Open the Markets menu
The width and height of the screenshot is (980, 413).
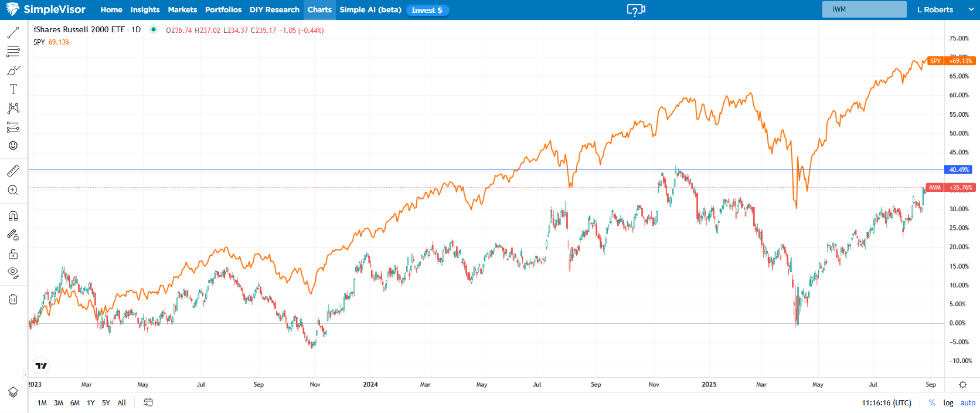pyautogui.click(x=182, y=10)
